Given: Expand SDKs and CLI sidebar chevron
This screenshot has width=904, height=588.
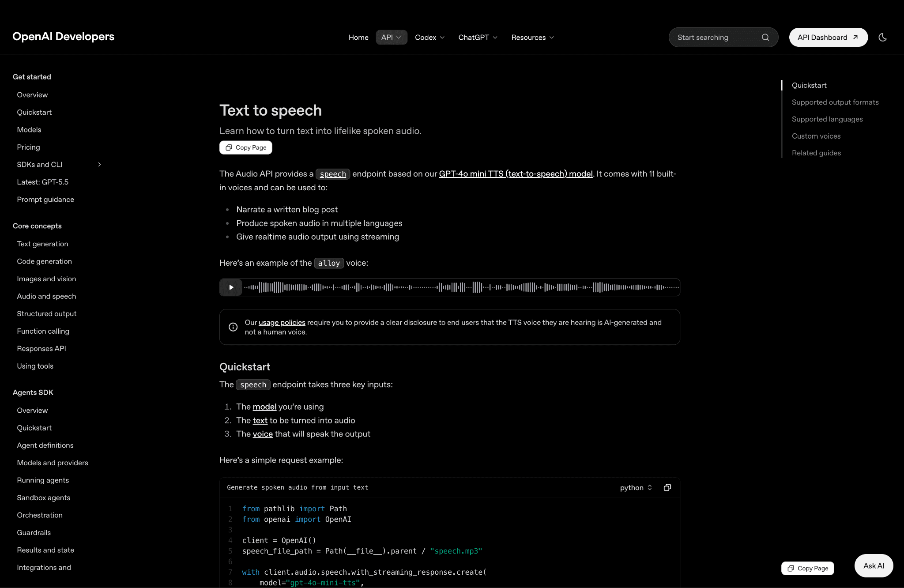Looking at the screenshot, I should (99, 165).
